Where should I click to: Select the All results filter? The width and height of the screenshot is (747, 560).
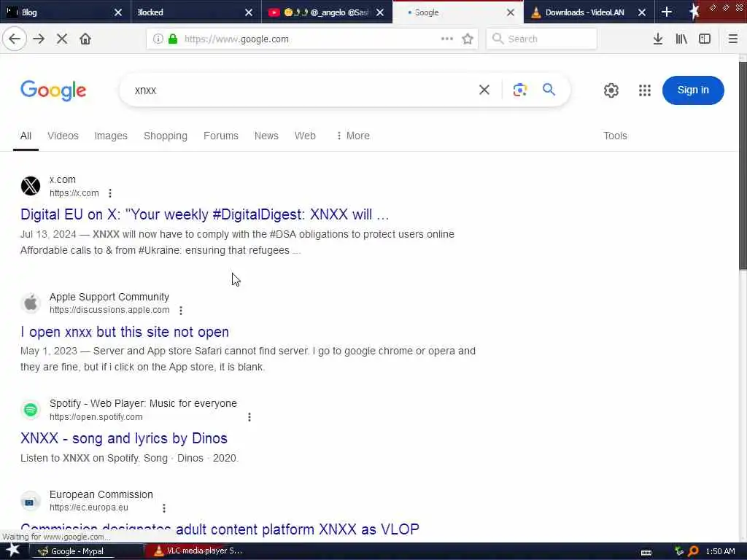point(26,136)
